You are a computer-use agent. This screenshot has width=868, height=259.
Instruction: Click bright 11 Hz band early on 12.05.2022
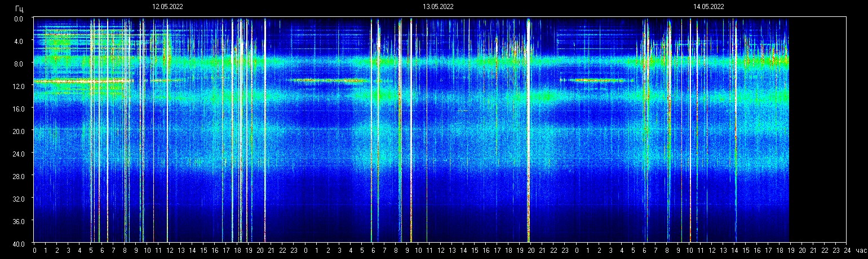point(85,81)
